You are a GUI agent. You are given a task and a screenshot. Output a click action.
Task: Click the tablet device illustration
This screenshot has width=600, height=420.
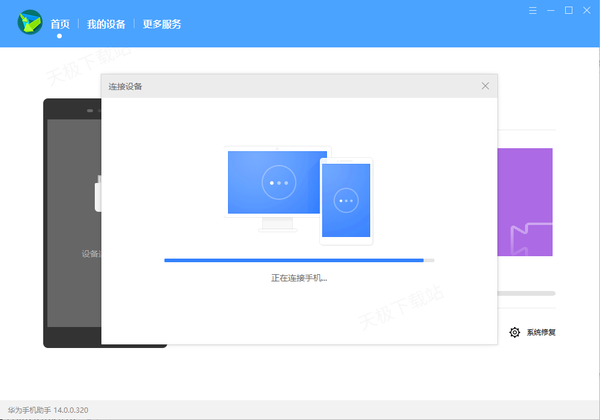346,201
